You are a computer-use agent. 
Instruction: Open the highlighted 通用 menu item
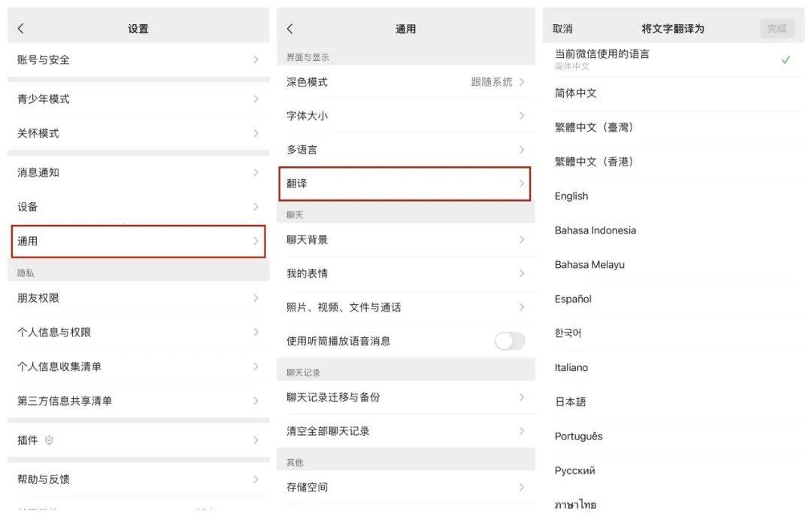point(135,241)
